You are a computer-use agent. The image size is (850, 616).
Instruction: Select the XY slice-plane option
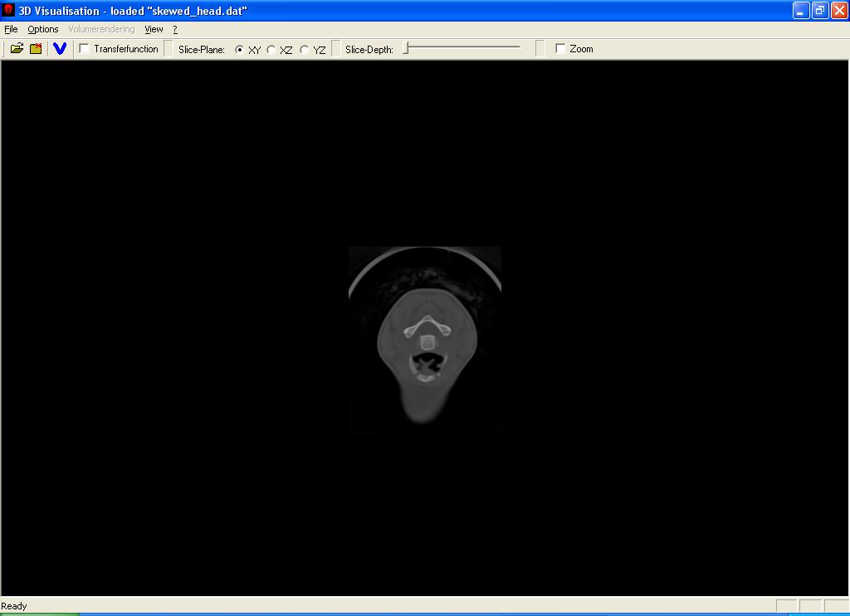[x=240, y=50]
